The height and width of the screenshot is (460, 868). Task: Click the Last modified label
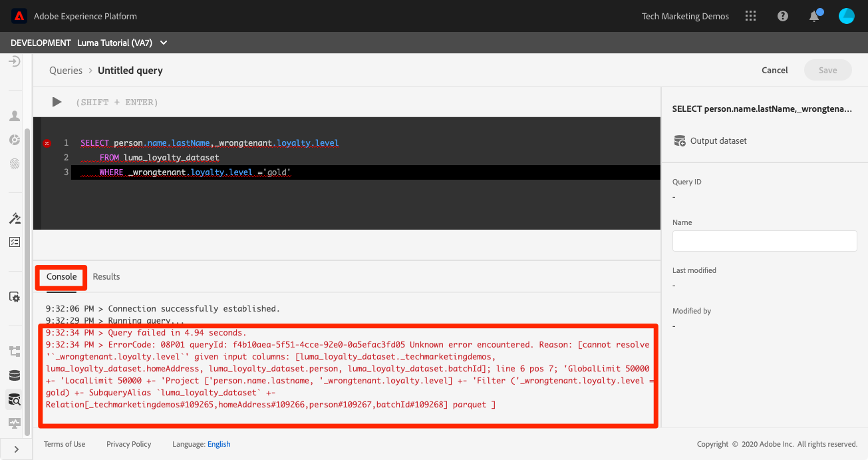(x=694, y=270)
